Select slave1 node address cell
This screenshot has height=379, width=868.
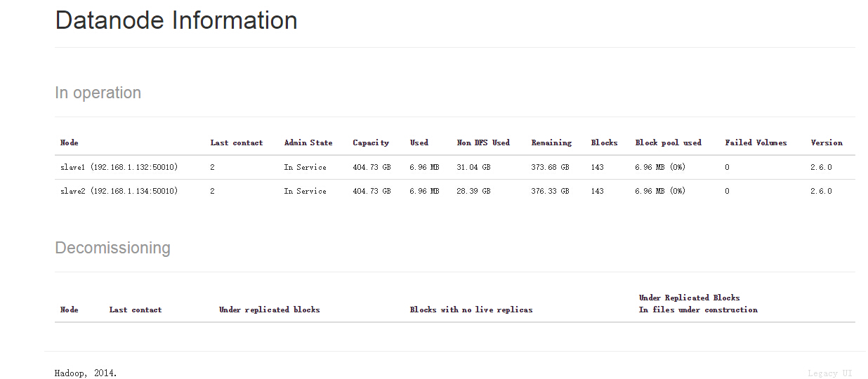pos(119,167)
